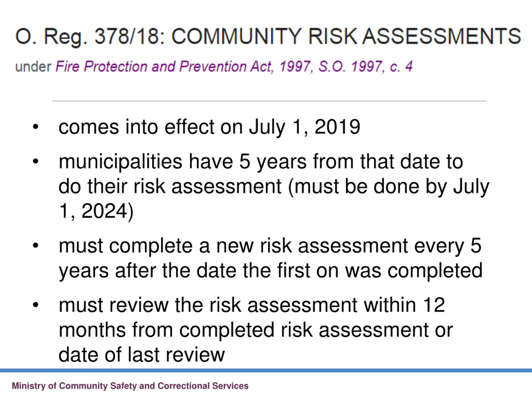The width and height of the screenshot is (532, 399).
Task: Select the line "must complete a new risk assessment every 5"
Action: [x=270, y=246]
